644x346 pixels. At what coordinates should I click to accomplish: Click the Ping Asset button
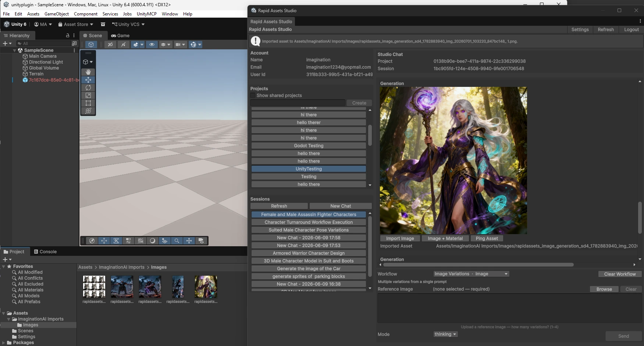pyautogui.click(x=487, y=239)
